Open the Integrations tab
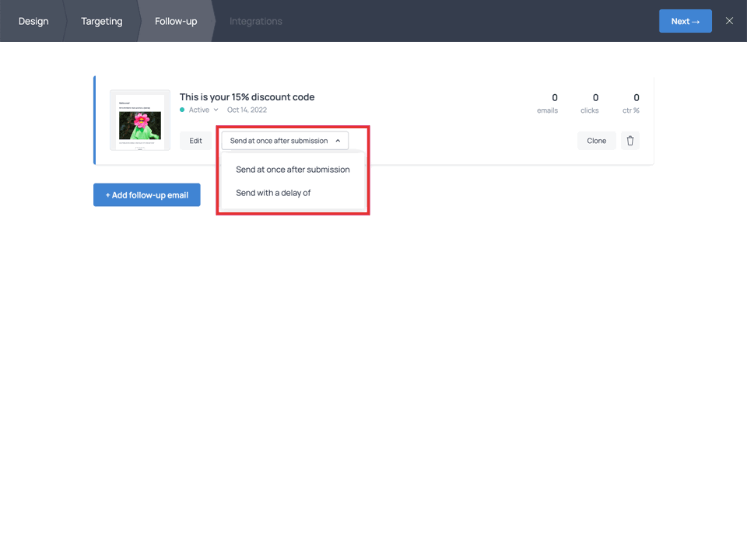Viewport: 747px width, 560px height. click(x=255, y=21)
